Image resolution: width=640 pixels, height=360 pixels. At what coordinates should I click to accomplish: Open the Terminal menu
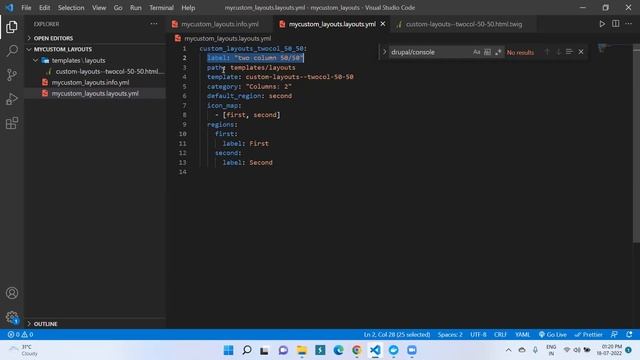click(161, 8)
